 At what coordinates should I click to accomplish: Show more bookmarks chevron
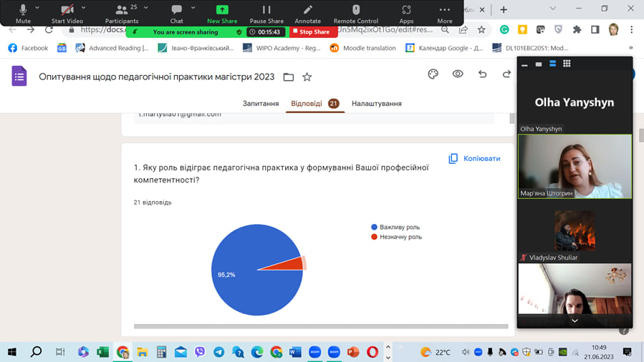(631, 48)
